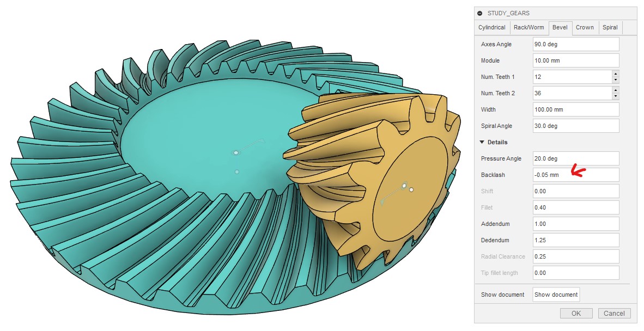This screenshot has width=644, height=331.
Task: Collapse the STUDY_GEARS dialog header icon
Action: pyautogui.click(x=479, y=13)
